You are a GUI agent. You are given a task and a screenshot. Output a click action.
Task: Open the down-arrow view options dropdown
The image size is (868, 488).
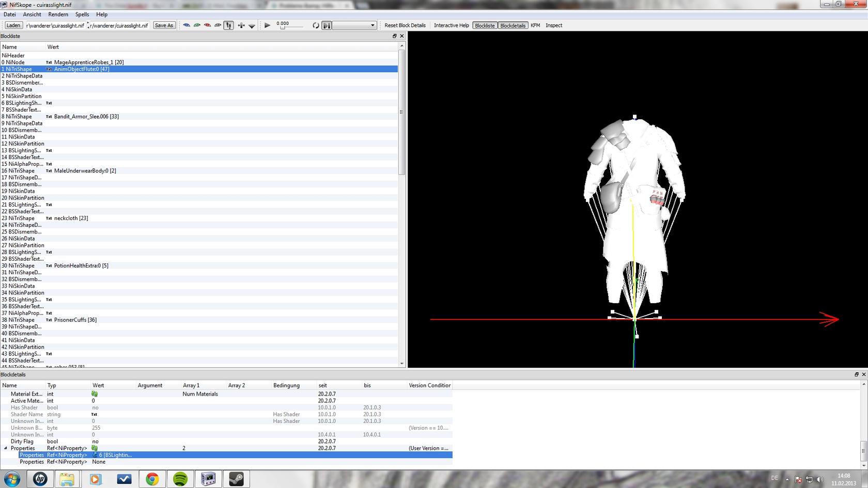pos(252,25)
